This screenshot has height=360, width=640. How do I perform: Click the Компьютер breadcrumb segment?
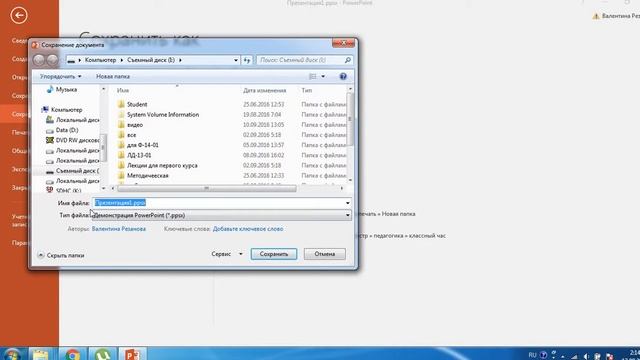[100, 60]
